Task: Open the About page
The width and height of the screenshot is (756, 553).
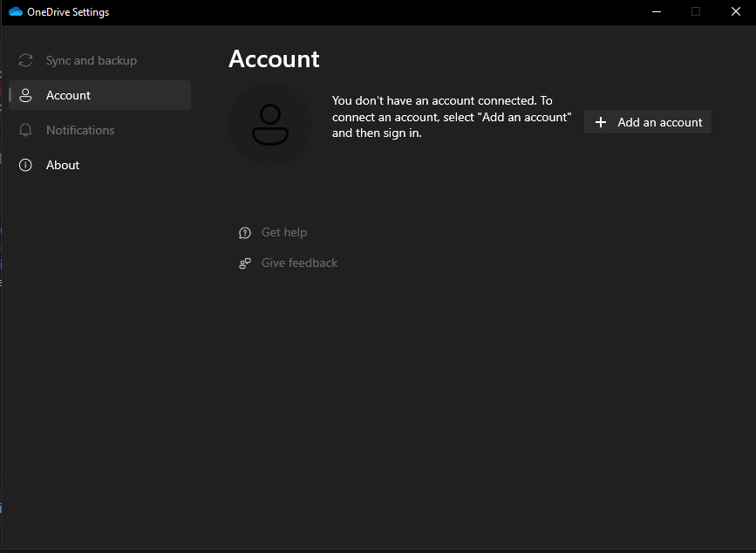Action: [x=99, y=165]
